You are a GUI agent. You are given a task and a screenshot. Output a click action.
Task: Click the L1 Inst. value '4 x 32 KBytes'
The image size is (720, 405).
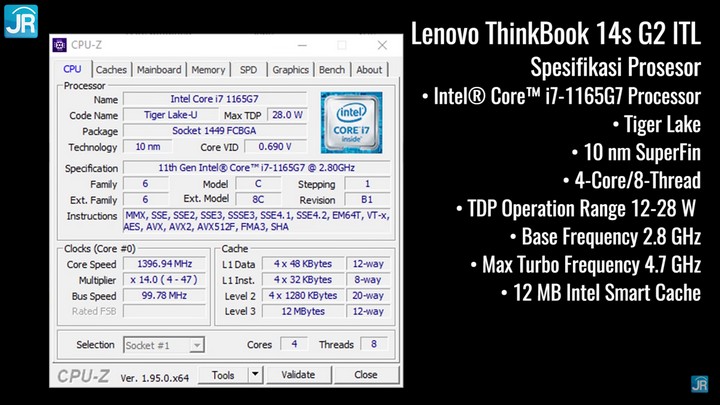pyautogui.click(x=303, y=280)
